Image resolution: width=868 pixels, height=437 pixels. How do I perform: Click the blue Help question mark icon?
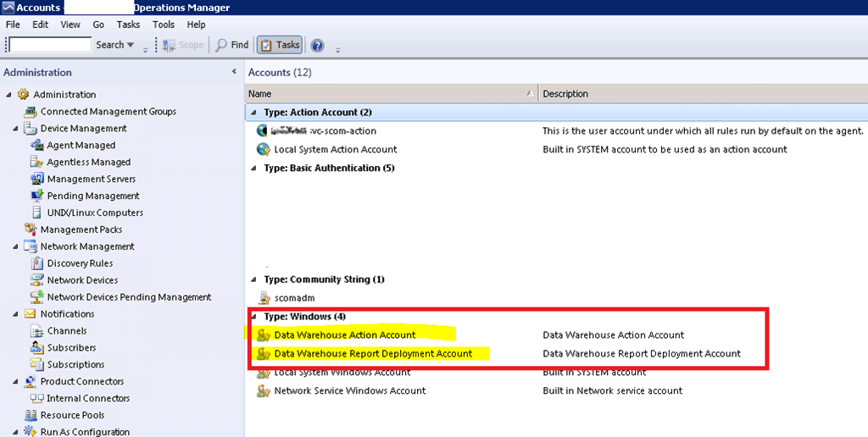click(317, 46)
